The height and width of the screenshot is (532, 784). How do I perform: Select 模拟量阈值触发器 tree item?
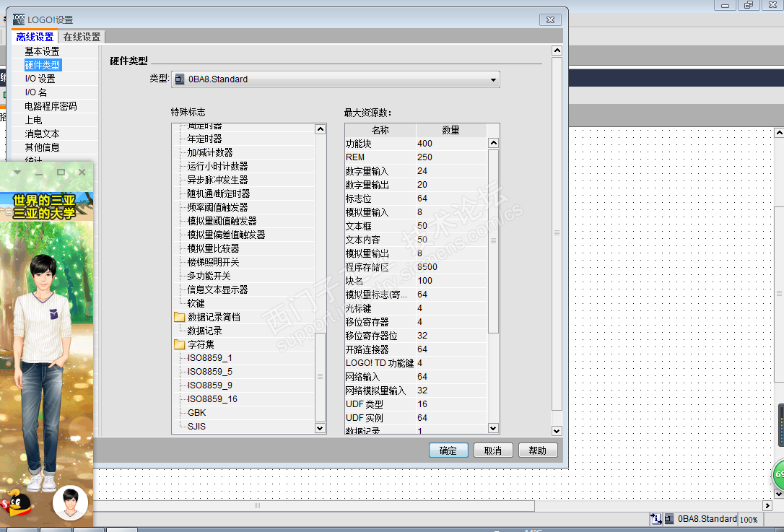tap(222, 221)
